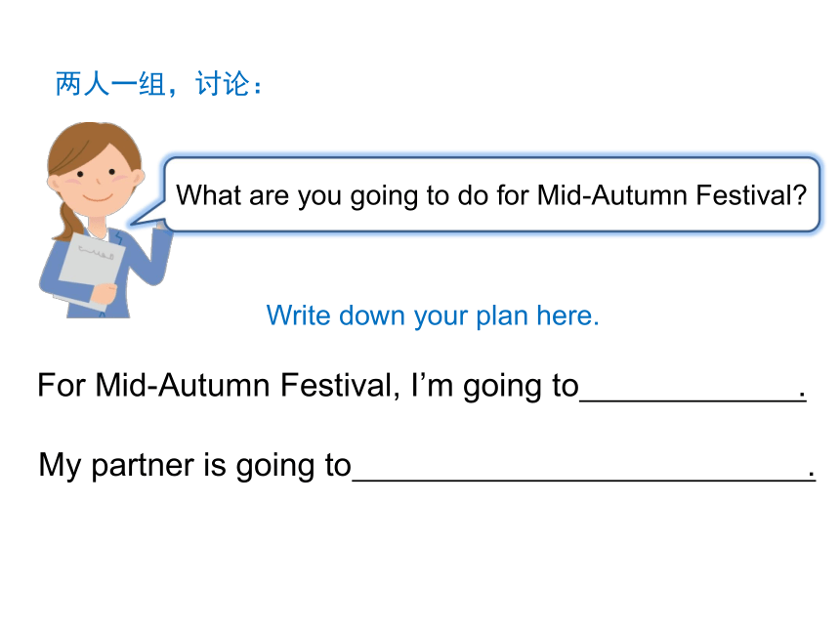Click the teacher's raised pointing hand
Image resolution: width=840 pixels, height=630 pixels.
click(162, 228)
